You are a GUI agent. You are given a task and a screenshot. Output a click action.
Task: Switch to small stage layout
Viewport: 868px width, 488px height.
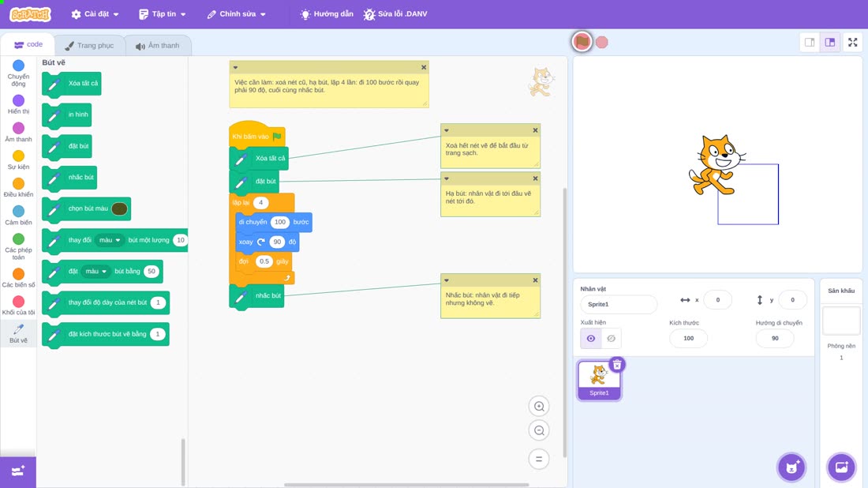810,42
